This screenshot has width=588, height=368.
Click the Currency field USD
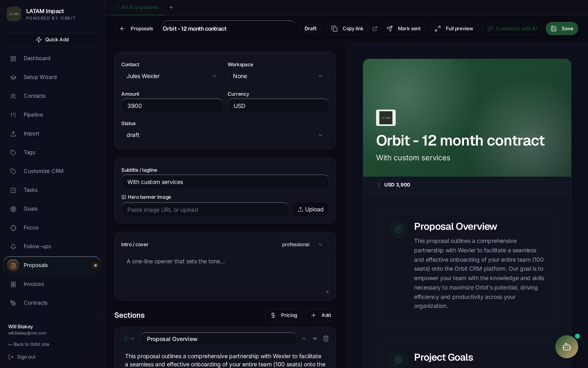click(x=278, y=106)
